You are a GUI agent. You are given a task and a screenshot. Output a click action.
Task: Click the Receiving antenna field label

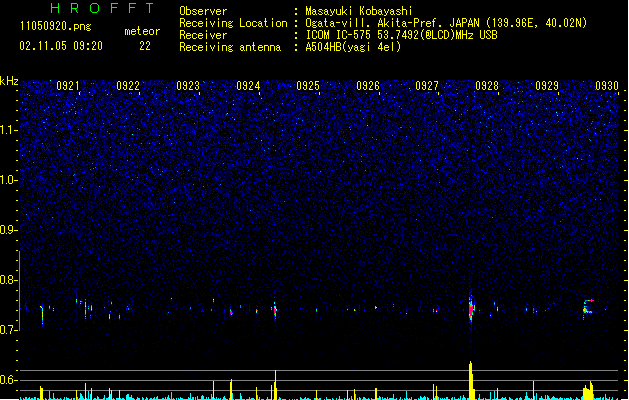[x=230, y=47]
